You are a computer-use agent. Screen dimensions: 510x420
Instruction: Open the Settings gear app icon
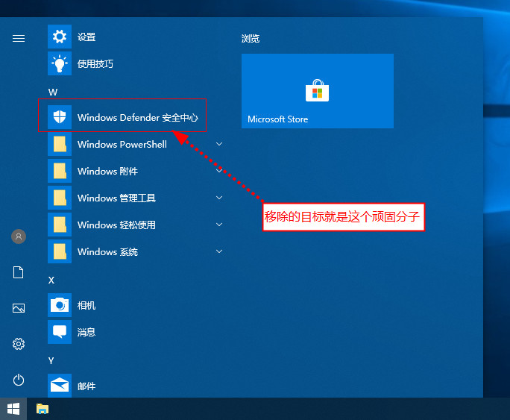pyautogui.click(x=59, y=37)
